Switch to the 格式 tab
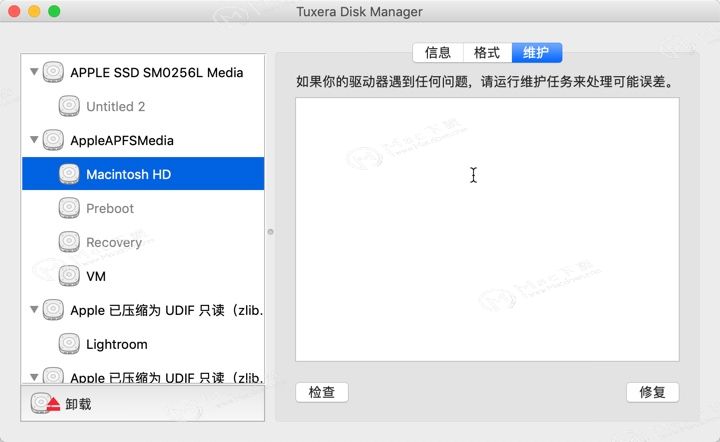 (x=487, y=53)
